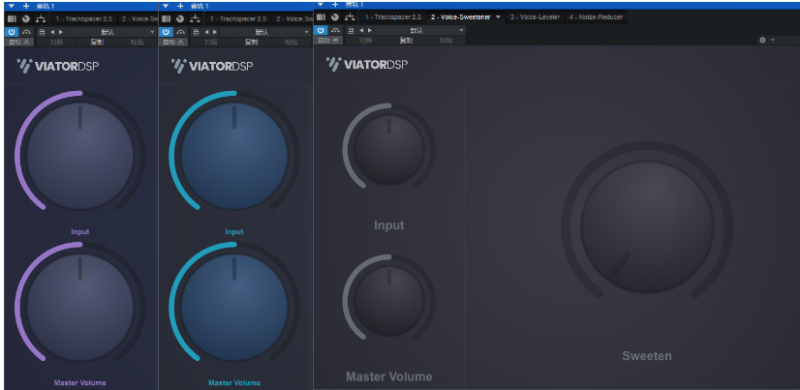Select the 2 - Voice-Sweetener tab in gray window
This screenshot has height=390, width=800.
click(x=460, y=17)
